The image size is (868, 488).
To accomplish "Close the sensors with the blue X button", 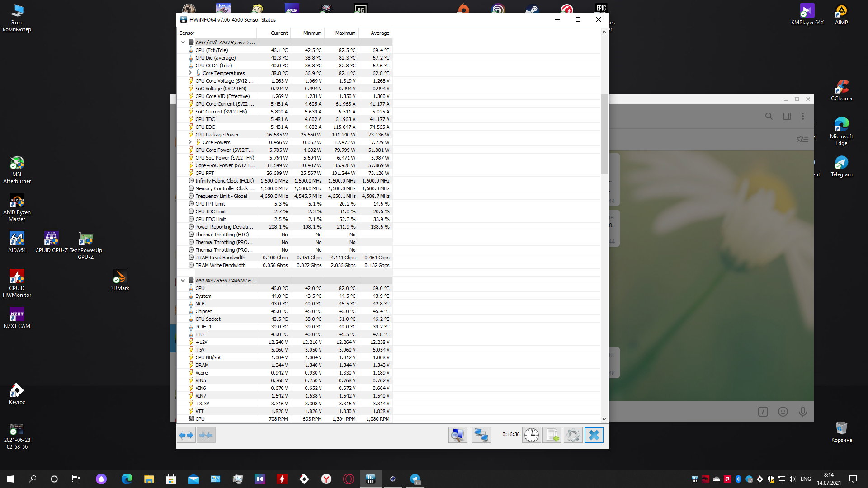I will (x=594, y=435).
